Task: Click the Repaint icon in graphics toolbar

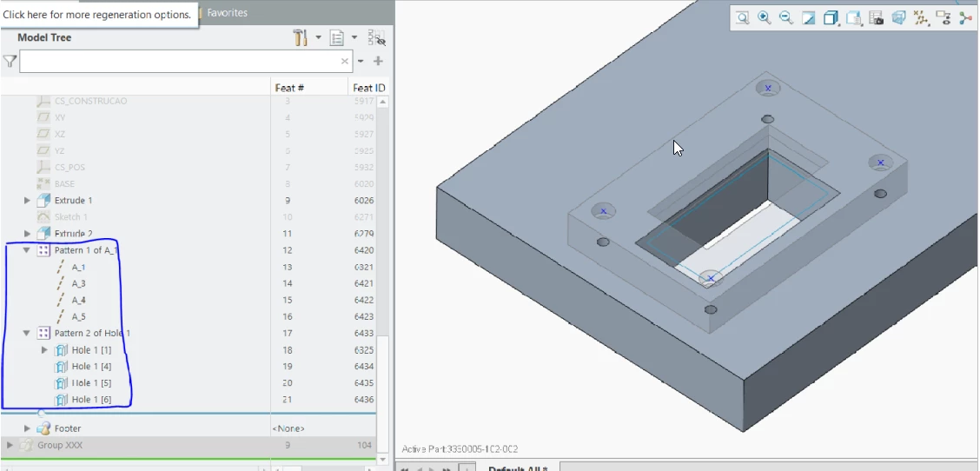Action: click(809, 18)
